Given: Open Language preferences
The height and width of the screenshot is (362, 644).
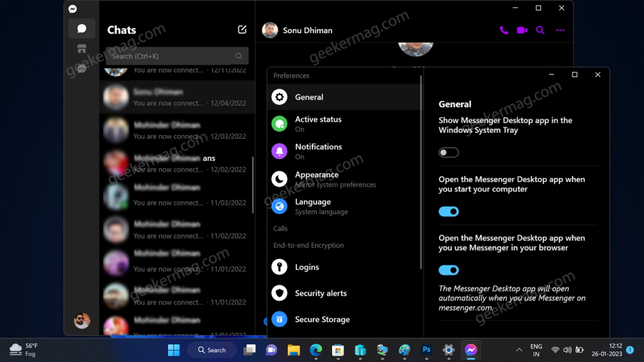Looking at the screenshot, I should (344, 206).
